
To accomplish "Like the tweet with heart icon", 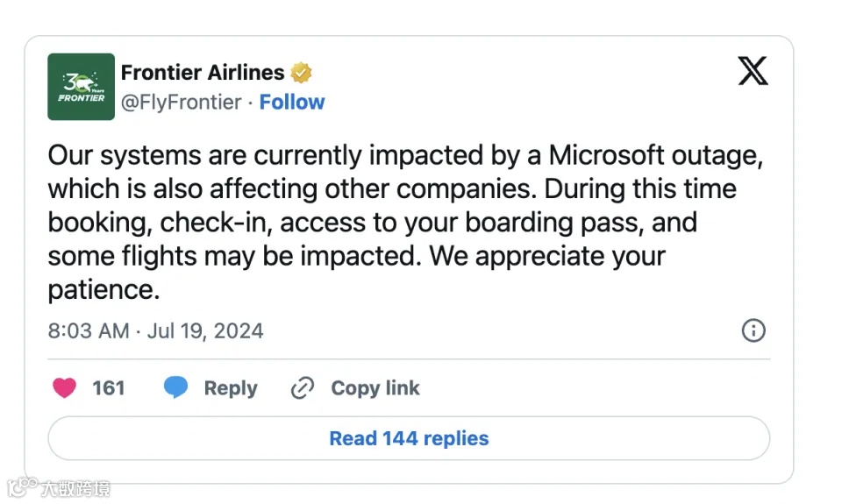I will (65, 388).
